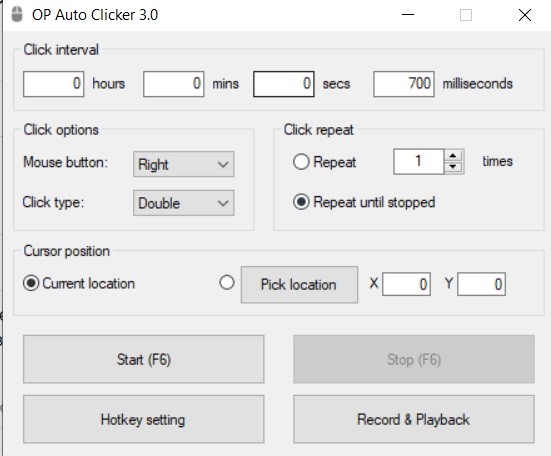
Task: Click the 'Click interval' group label
Action: [61, 50]
